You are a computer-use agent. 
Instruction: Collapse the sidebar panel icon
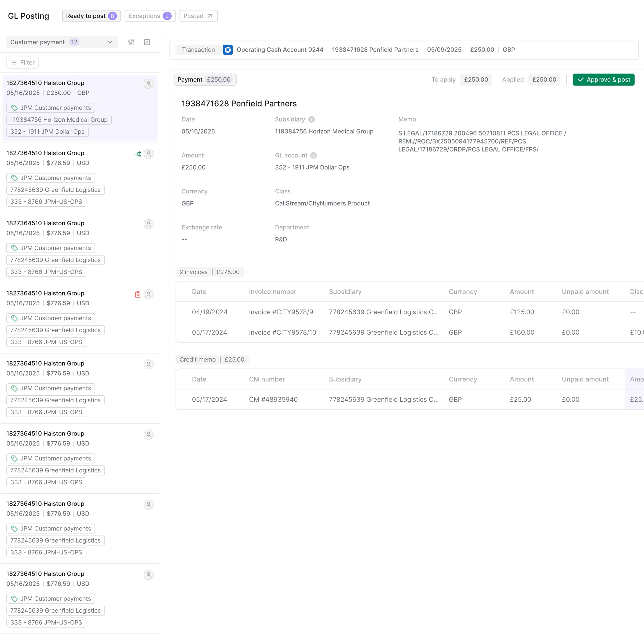click(147, 42)
